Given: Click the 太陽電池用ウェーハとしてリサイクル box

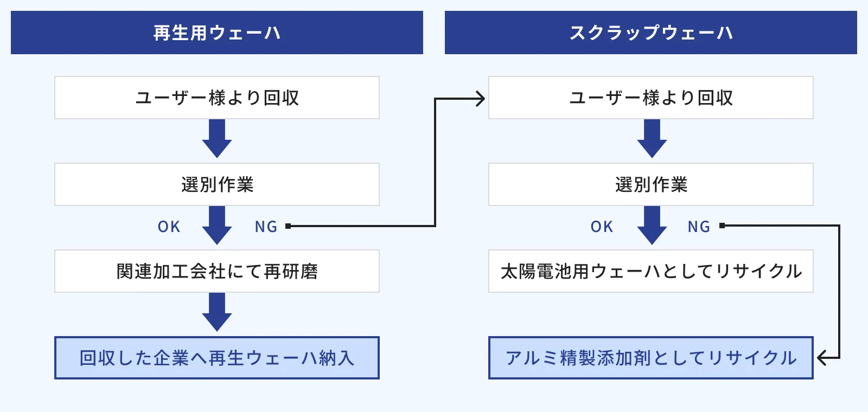Looking at the screenshot, I should pyautogui.click(x=651, y=271).
